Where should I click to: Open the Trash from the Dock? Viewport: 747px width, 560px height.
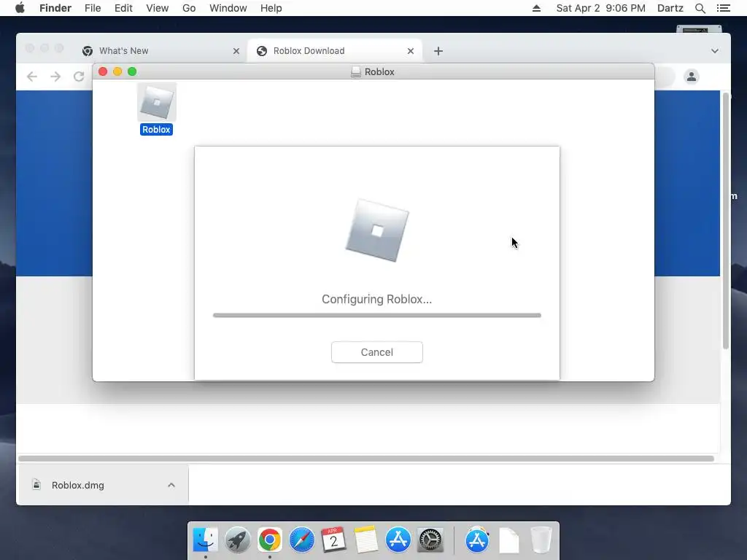pyautogui.click(x=541, y=540)
